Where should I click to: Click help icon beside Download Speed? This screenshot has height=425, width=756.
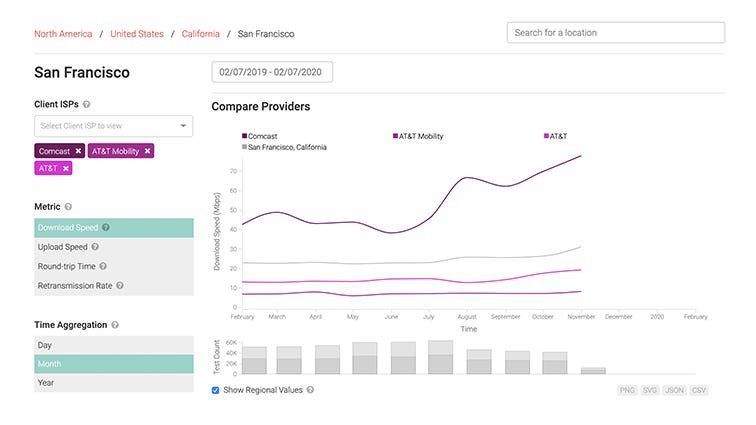pyautogui.click(x=106, y=227)
